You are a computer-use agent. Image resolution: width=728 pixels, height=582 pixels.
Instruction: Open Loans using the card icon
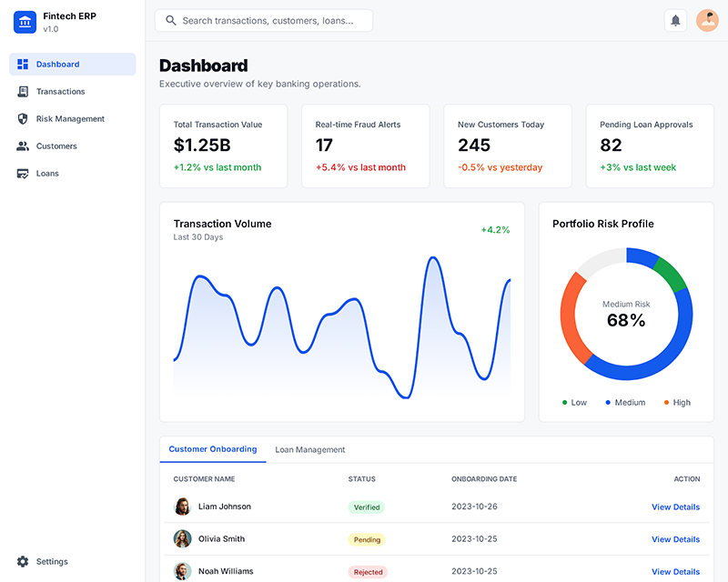click(22, 173)
